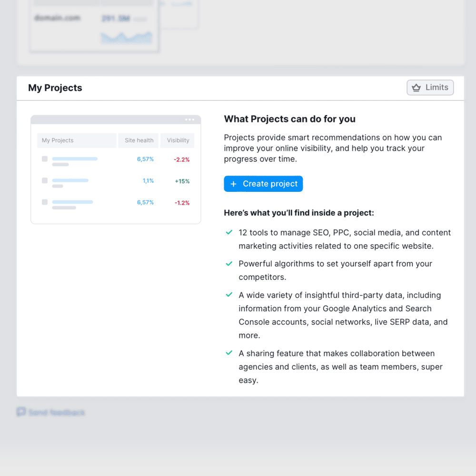Click the checkmark next to third-party data item
The height and width of the screenshot is (476, 476).
coord(229,295)
